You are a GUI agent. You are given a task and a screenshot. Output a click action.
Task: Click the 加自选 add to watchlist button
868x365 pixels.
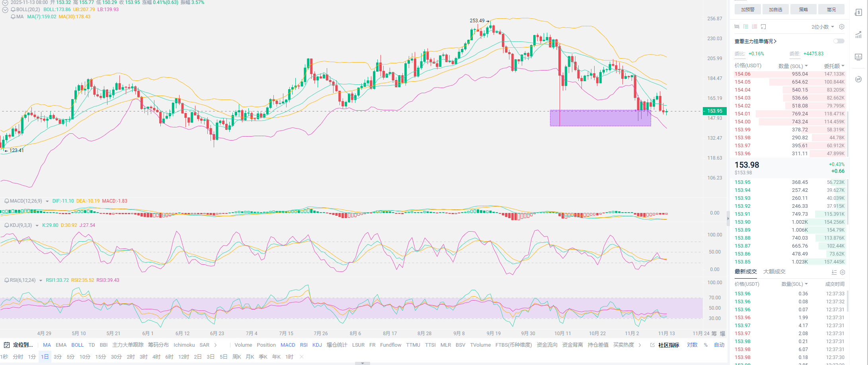775,10
